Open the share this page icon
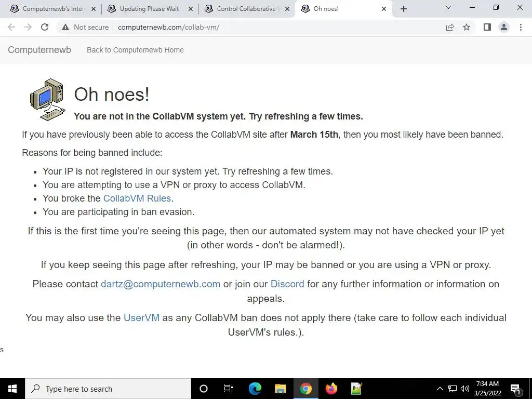Viewport: 532px width, 399px height. click(x=450, y=27)
